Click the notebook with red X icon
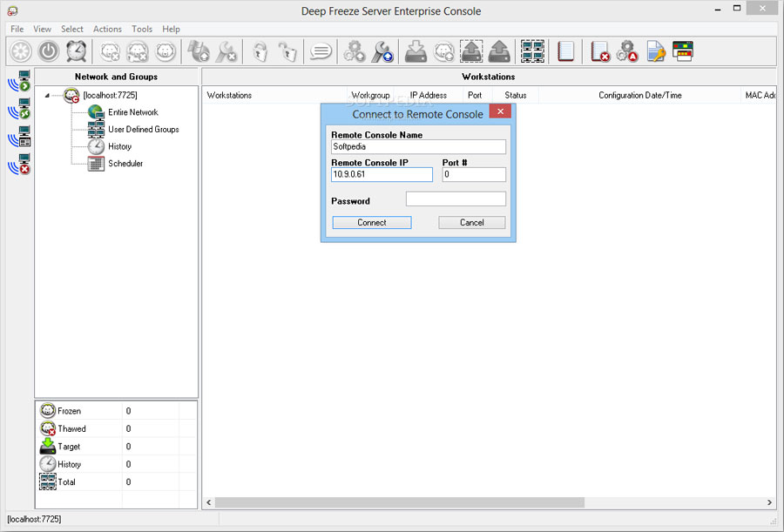 coord(599,51)
